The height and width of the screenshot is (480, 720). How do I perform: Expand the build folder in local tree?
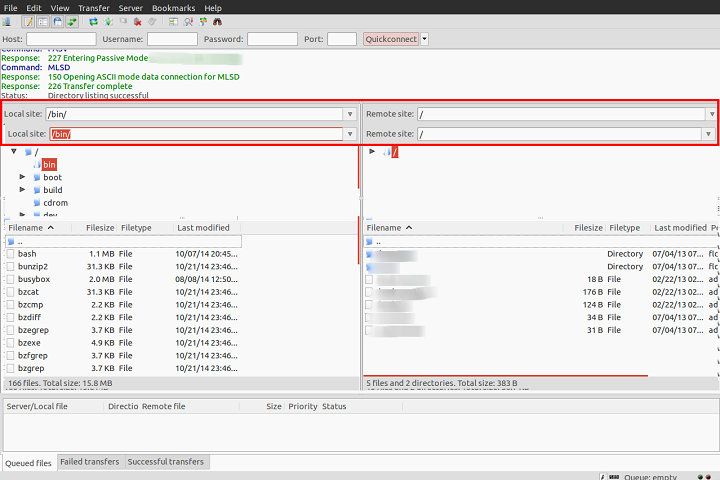tap(23, 190)
